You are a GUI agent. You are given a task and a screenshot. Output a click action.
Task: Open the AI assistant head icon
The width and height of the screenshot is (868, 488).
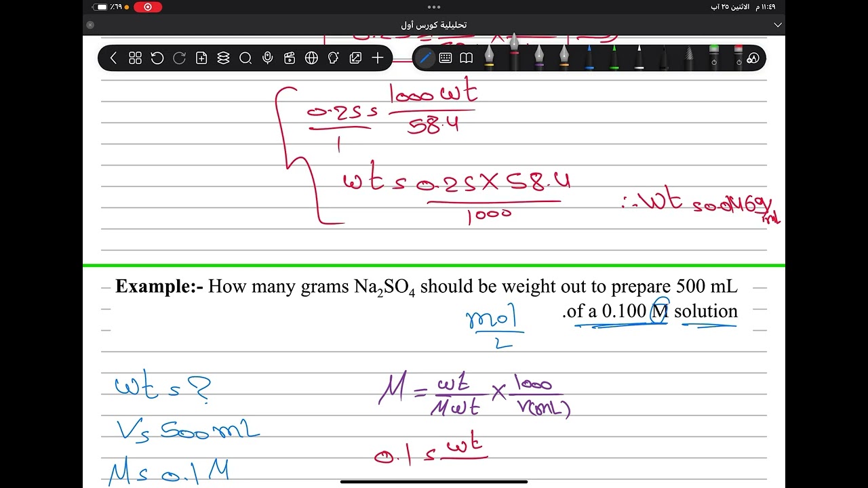(x=334, y=58)
